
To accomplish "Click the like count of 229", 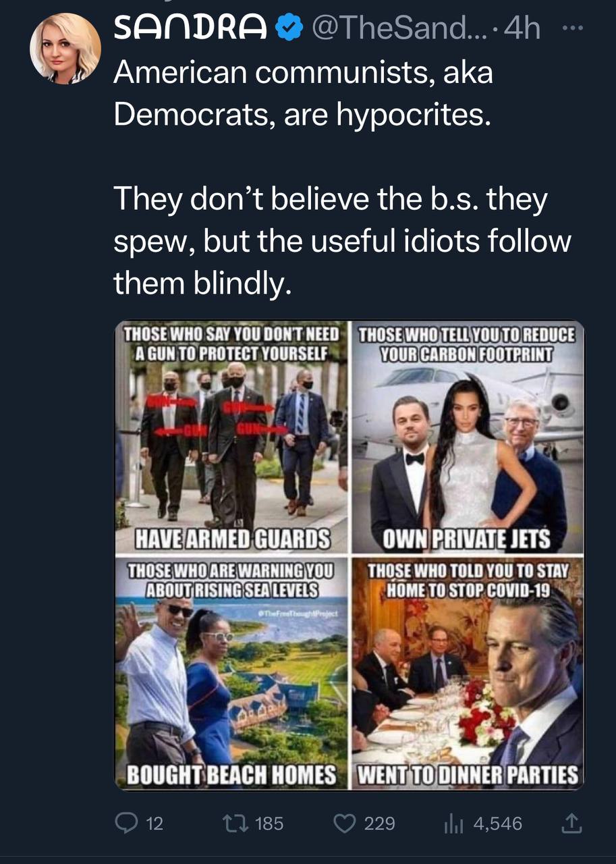I will (380, 823).
